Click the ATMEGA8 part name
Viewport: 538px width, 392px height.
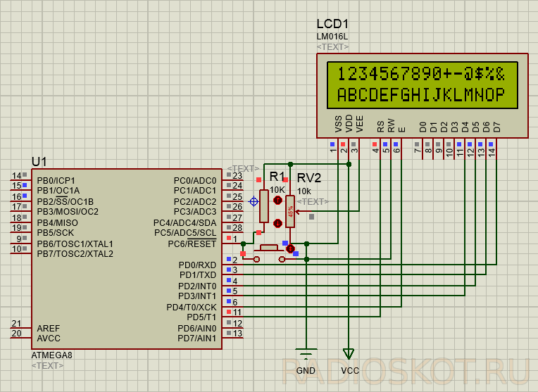coord(52,355)
